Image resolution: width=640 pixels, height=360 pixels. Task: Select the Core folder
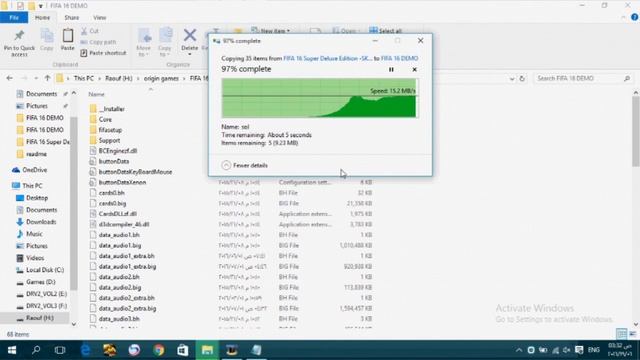point(100,120)
